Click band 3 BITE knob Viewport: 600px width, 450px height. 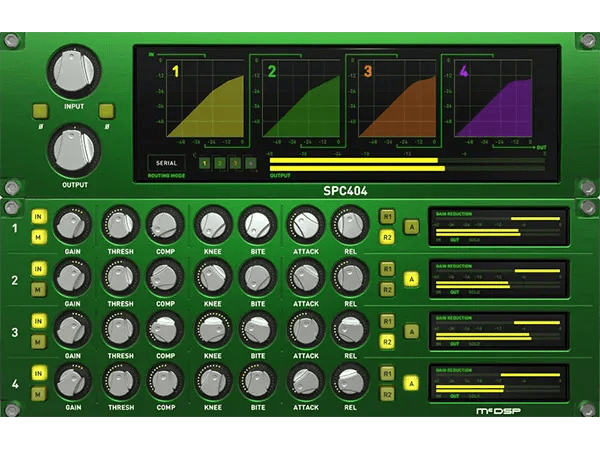(x=258, y=330)
